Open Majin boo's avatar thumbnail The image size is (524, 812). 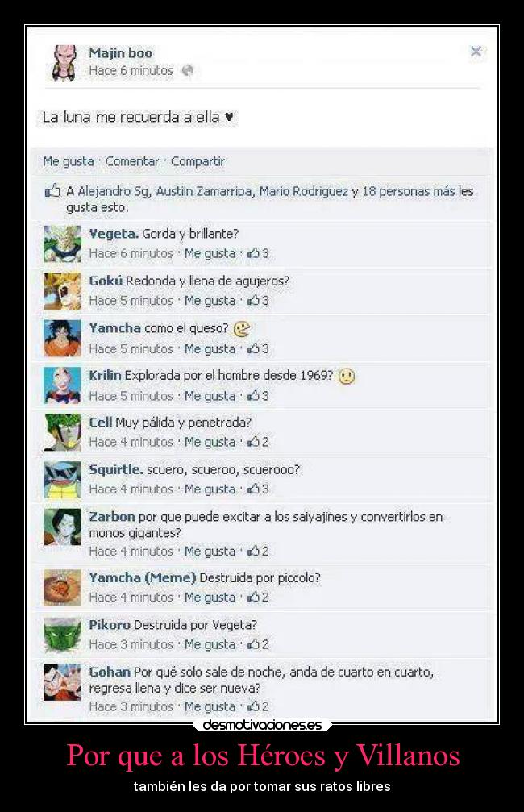click(x=64, y=63)
